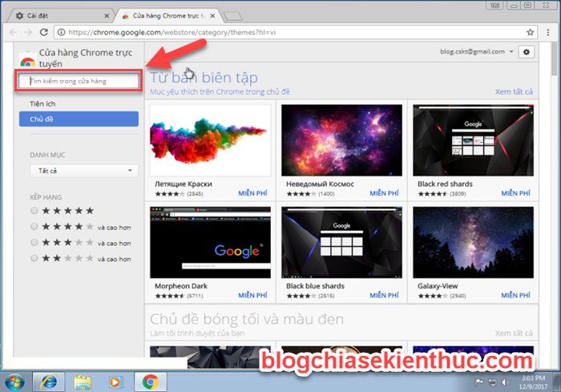
Task: Click the Chủ đề bóng tối và màu đen heading
Action: point(247,319)
